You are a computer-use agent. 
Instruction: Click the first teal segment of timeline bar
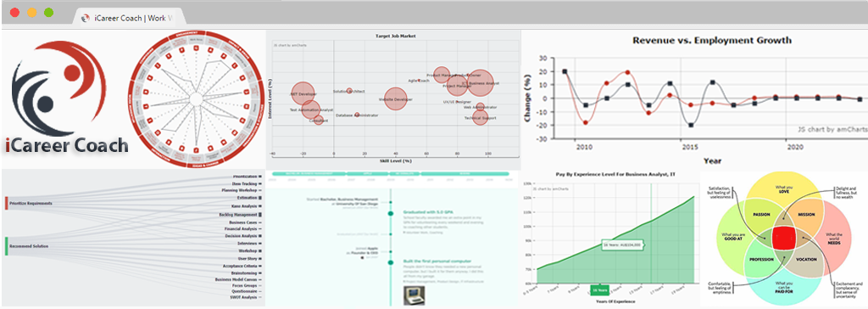pyautogui.click(x=309, y=174)
